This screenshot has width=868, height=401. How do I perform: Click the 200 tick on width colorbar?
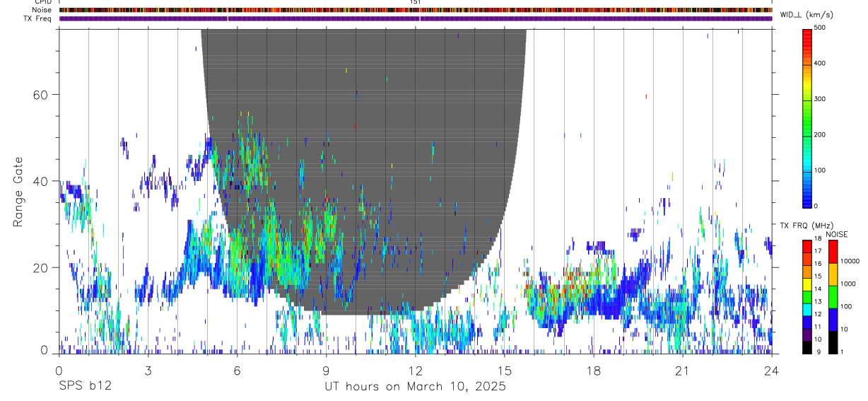tap(821, 134)
